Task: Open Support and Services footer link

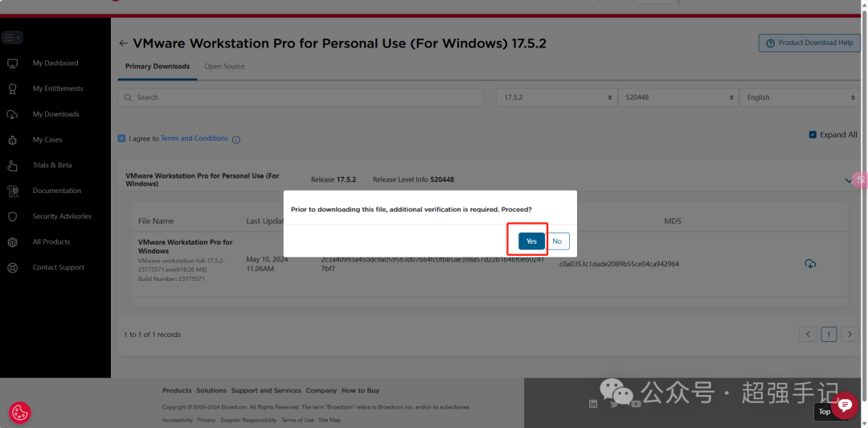Action: [266, 390]
